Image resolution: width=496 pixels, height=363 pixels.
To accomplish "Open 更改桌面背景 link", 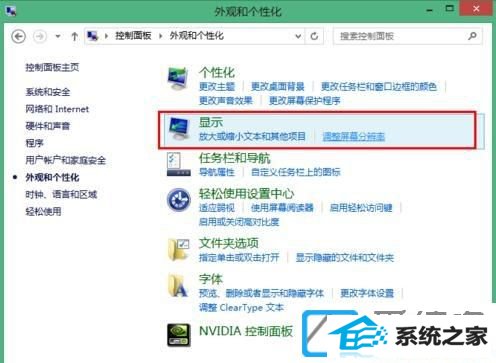I will [278, 86].
